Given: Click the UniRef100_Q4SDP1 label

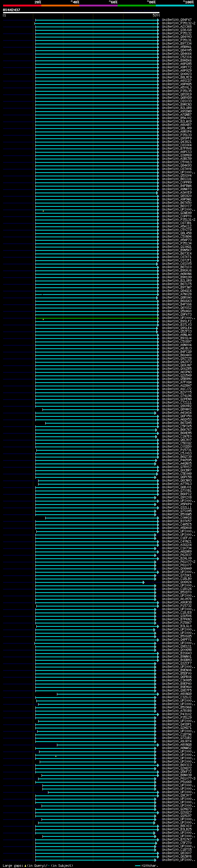Looking at the screenshot, I should coord(177,724).
